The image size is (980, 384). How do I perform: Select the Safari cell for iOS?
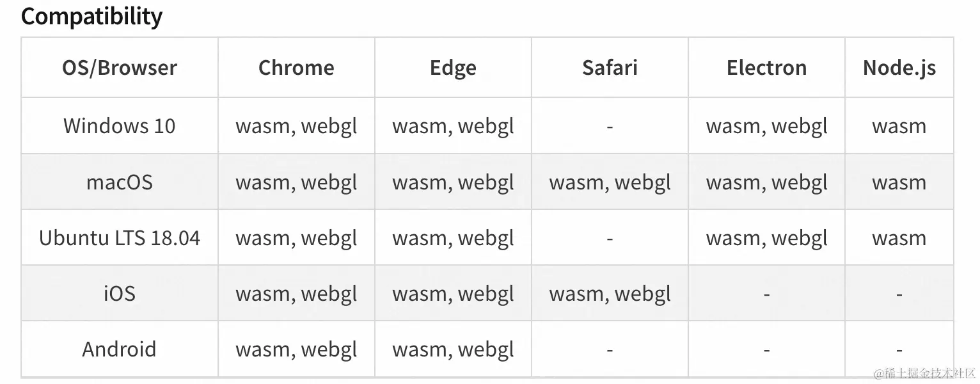coord(610,294)
